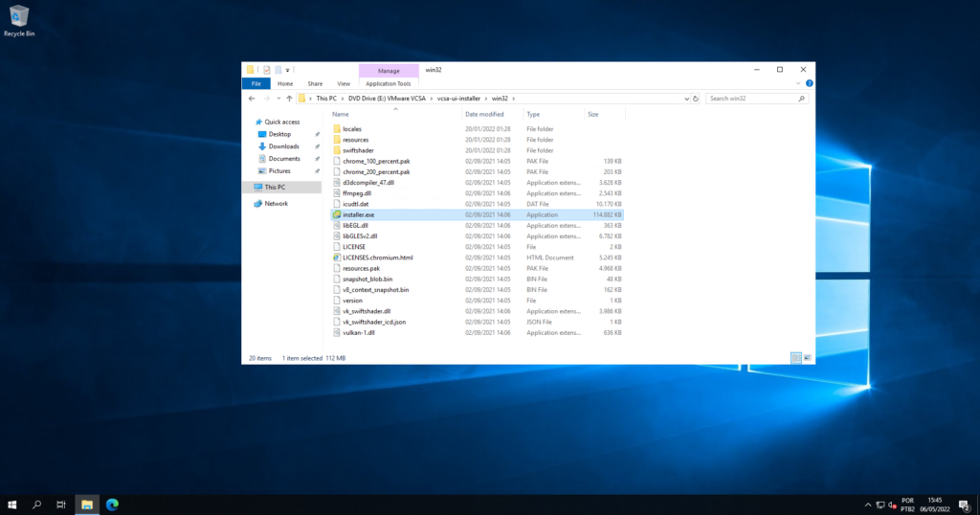Select installer.exe application file
The image size is (980, 515).
[477, 215]
